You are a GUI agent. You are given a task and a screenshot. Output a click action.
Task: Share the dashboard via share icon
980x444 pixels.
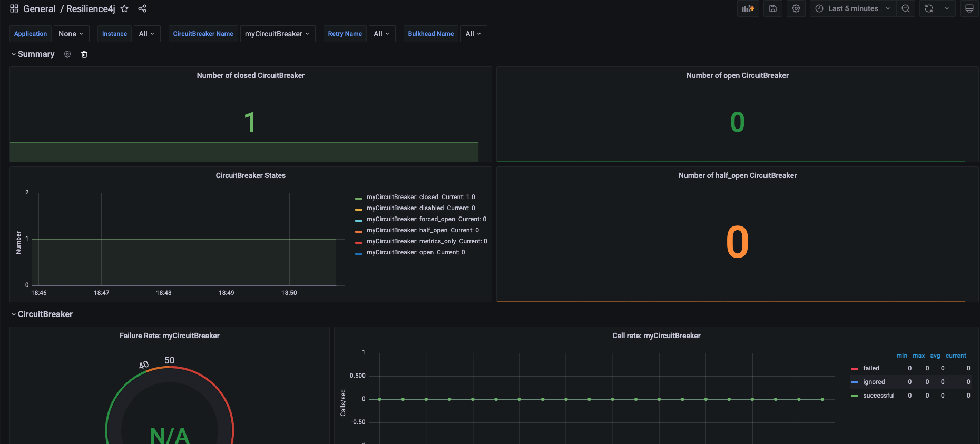(142, 8)
